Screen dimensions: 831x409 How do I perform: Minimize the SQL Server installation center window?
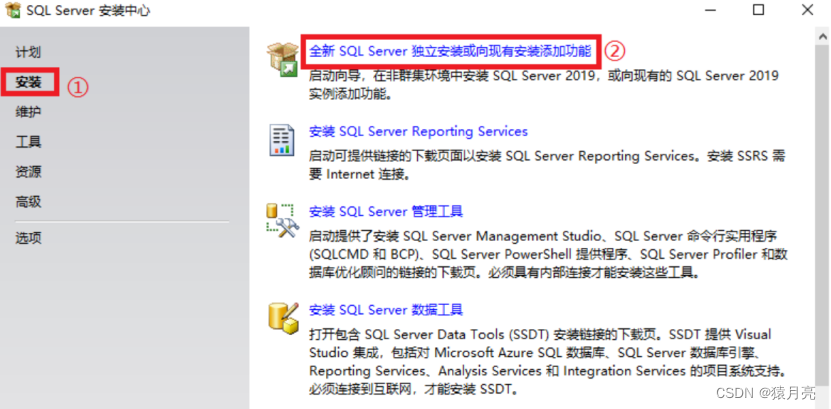point(710,10)
